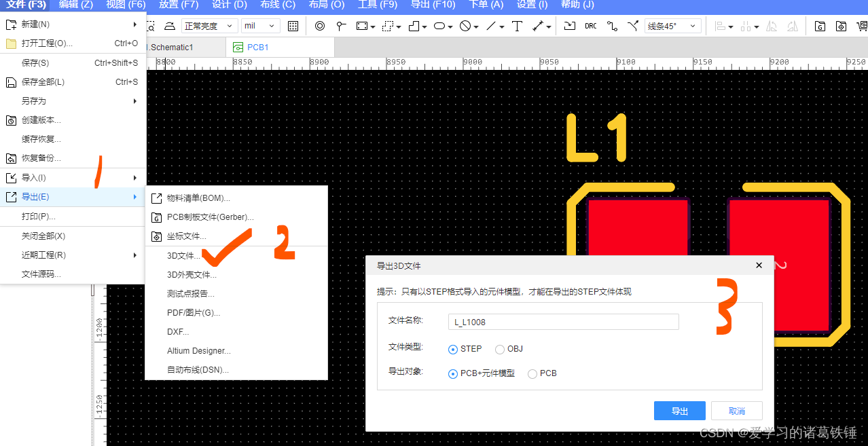Open the 线条45° line mode dropdown
Screen dimensions: 868x446
click(x=672, y=26)
